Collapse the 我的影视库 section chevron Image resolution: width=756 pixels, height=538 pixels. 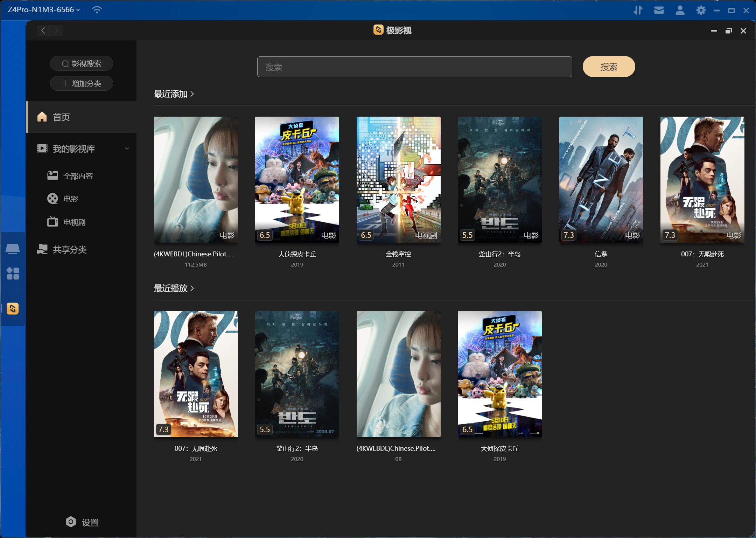pos(127,149)
